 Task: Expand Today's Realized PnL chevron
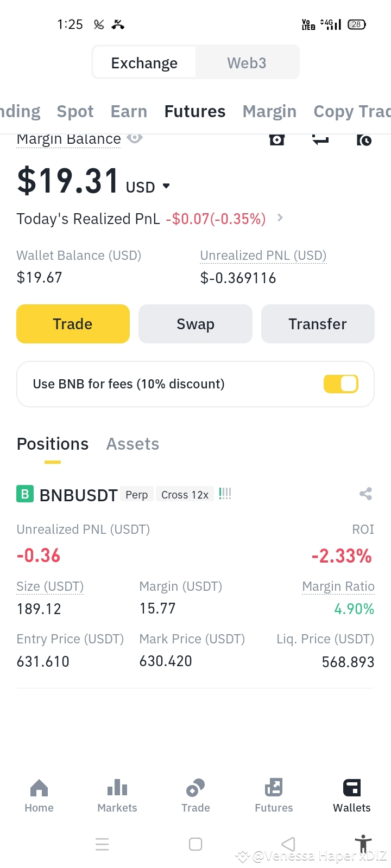pos(280,218)
